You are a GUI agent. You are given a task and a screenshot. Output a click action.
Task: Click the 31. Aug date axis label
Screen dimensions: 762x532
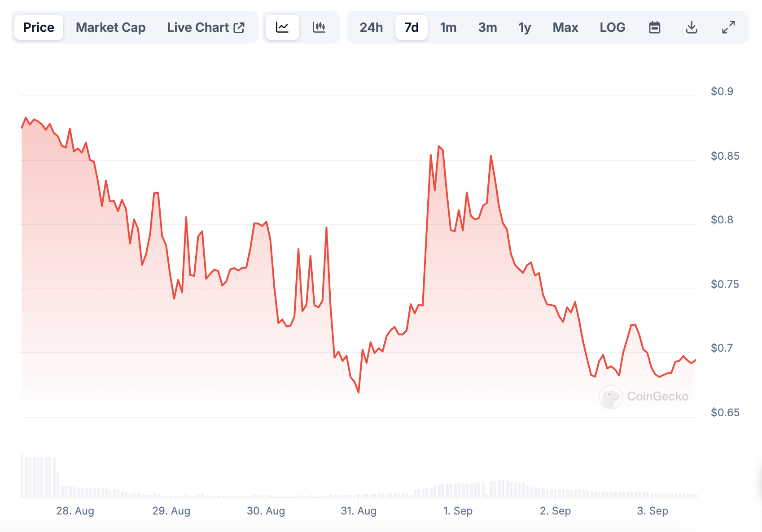(359, 511)
